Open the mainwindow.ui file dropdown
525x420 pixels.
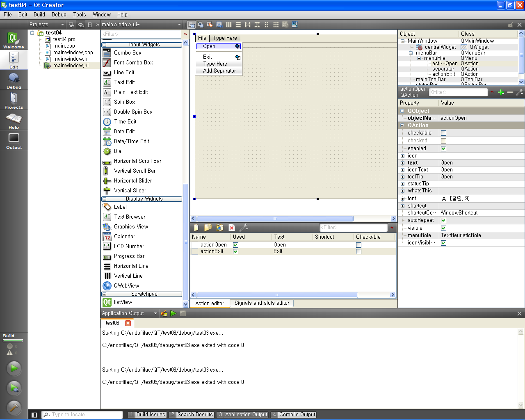(179, 25)
